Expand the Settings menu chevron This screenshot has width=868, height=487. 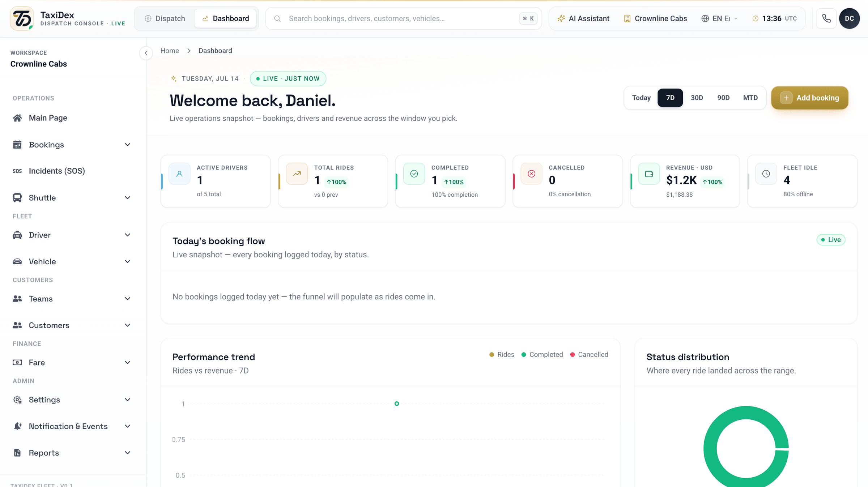pos(127,400)
